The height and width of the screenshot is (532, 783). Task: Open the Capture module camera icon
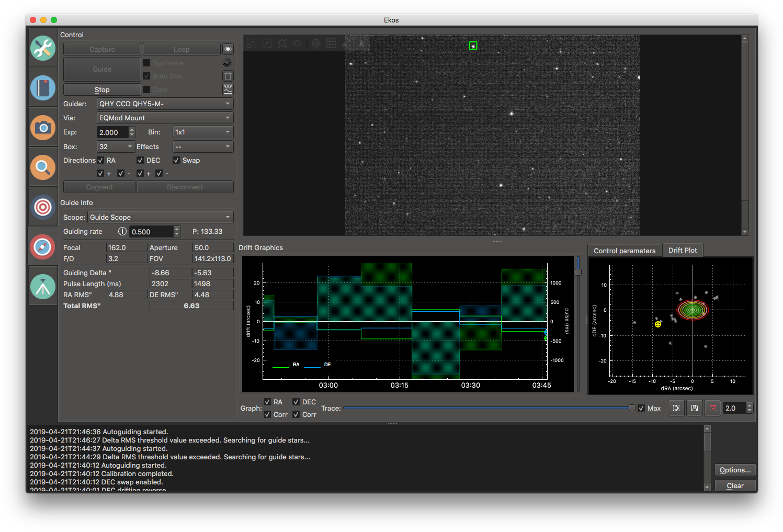(x=43, y=128)
